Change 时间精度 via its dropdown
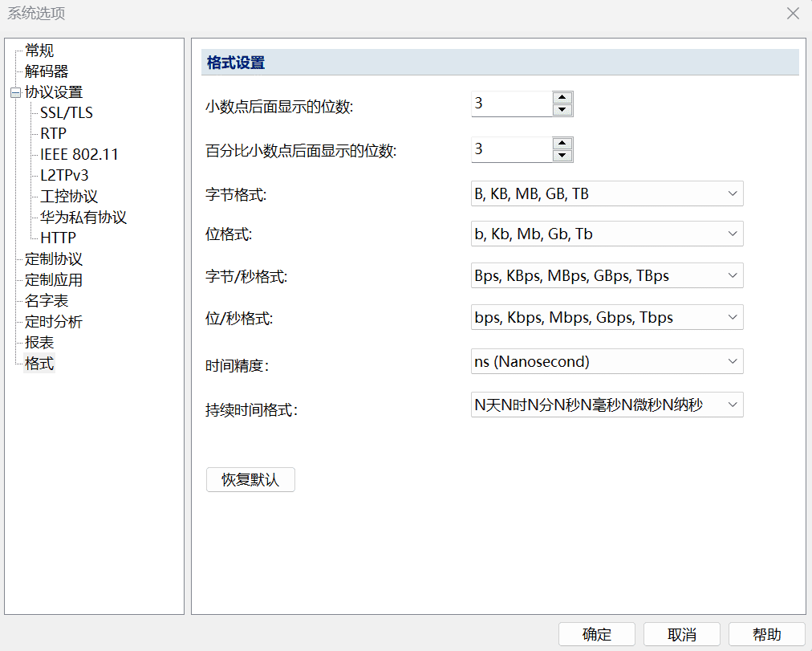This screenshot has height=651, width=812. click(x=732, y=361)
